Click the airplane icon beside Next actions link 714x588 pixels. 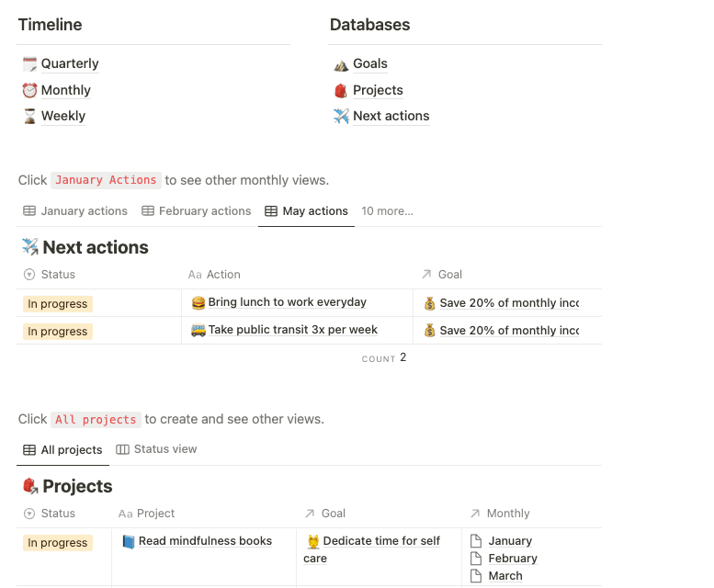click(341, 116)
